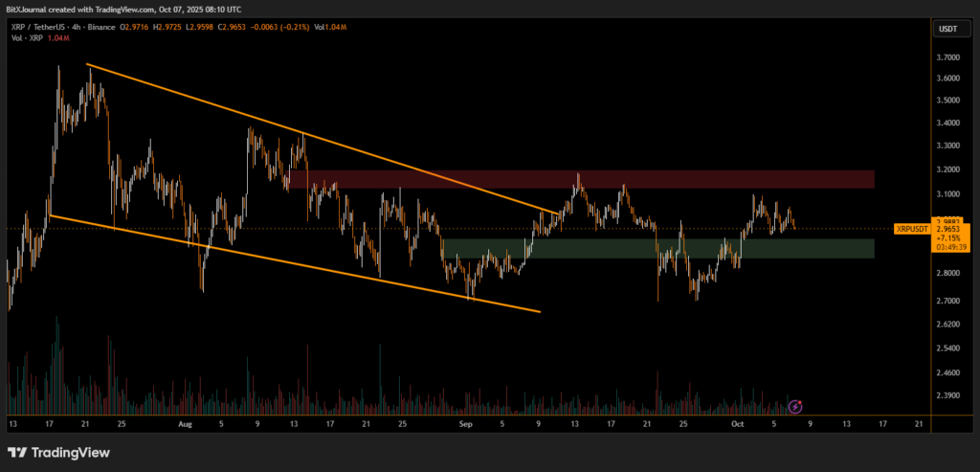The image size is (980, 472).
Task: Click the Aug label on time axis
Action: coord(185,422)
